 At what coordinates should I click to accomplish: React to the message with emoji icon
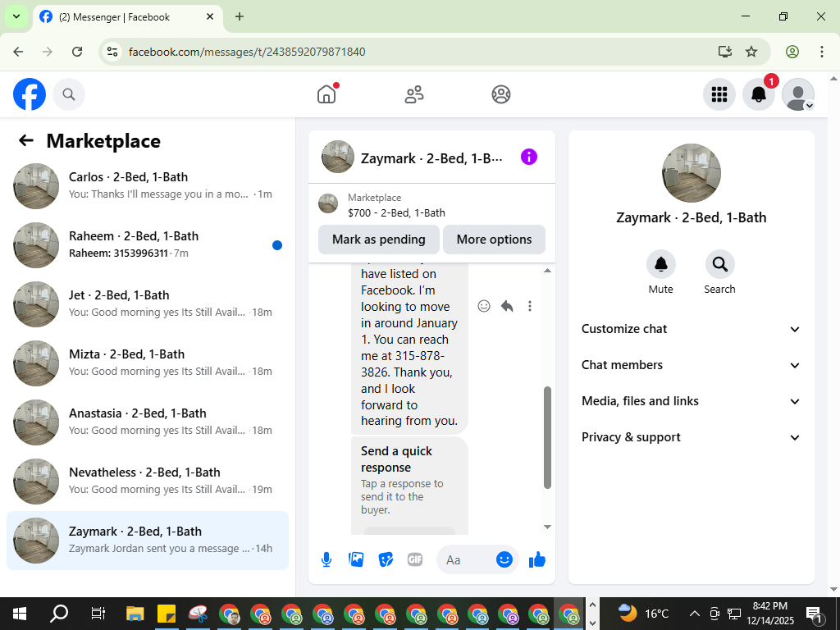tap(484, 306)
